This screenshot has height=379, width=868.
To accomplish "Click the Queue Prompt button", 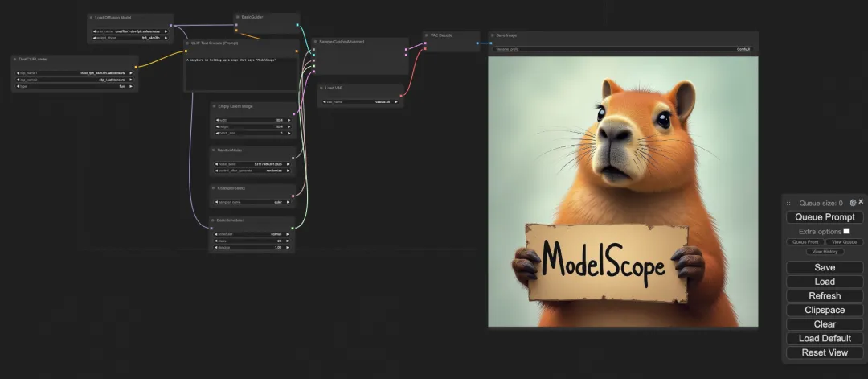I will pos(825,217).
